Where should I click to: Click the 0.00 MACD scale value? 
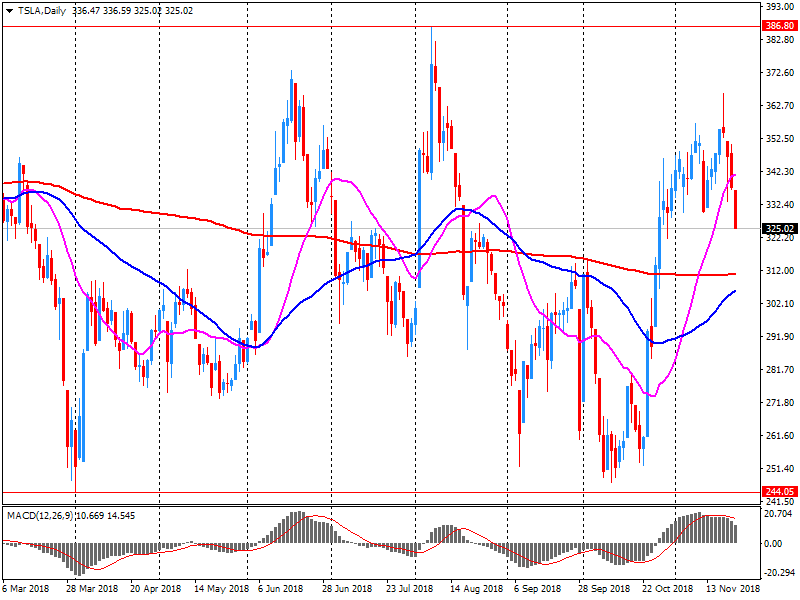tap(773, 543)
